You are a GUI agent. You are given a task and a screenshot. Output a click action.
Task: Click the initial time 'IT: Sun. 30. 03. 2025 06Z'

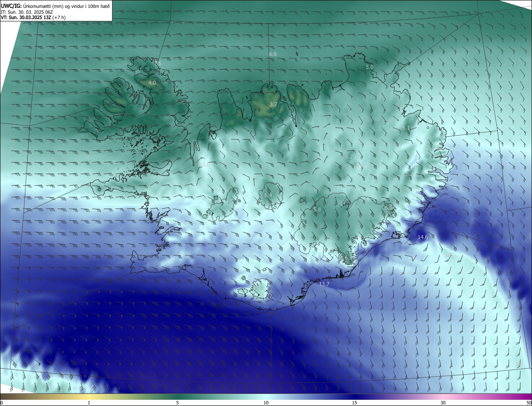pyautogui.click(x=27, y=12)
